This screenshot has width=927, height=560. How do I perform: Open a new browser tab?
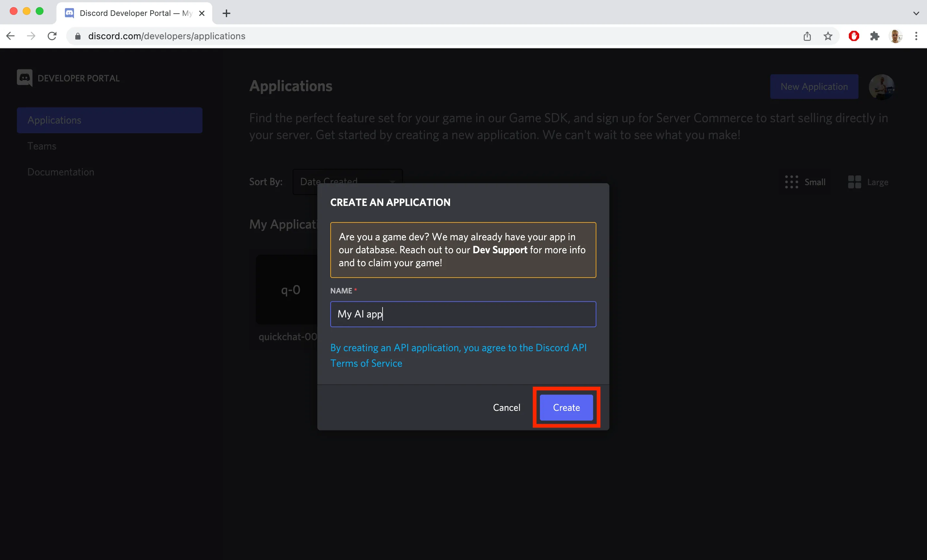click(226, 14)
